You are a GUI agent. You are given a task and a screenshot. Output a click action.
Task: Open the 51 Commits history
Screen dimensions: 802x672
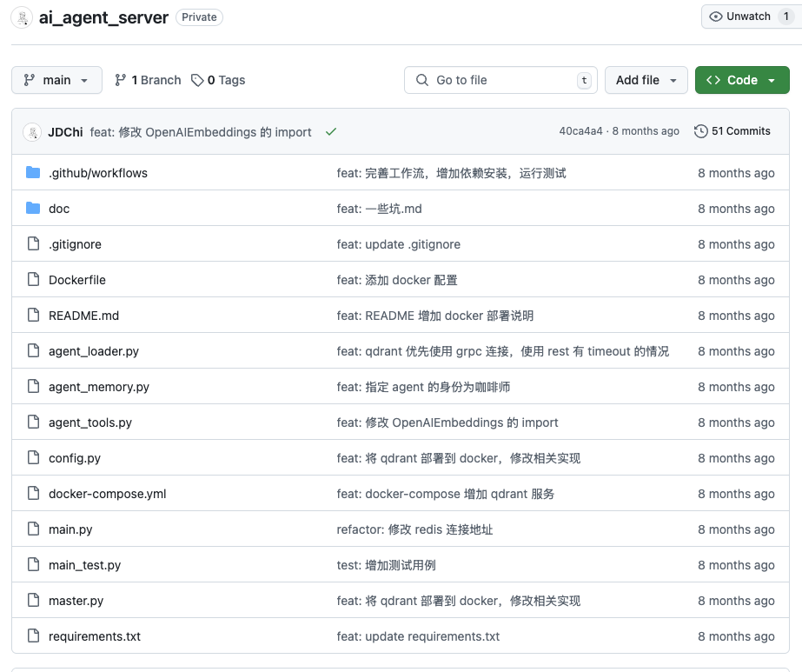pyautogui.click(x=732, y=131)
